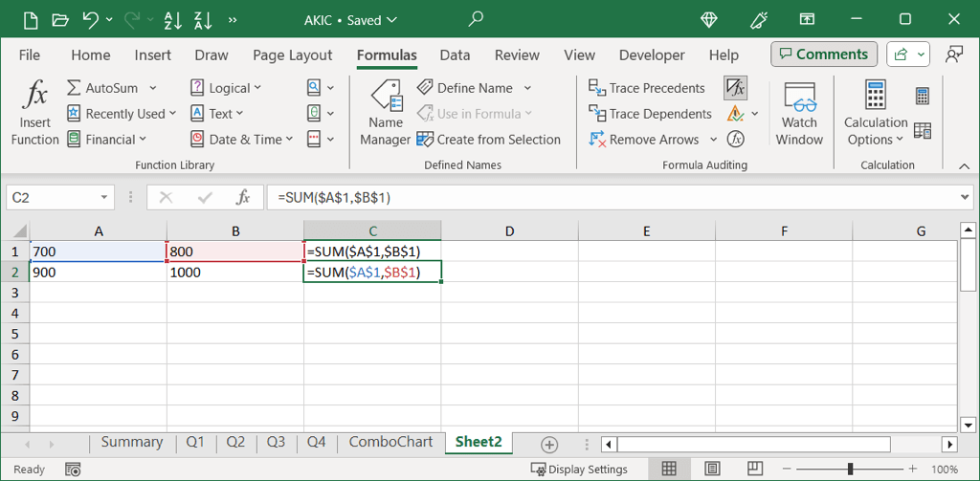Click the Select All corner triangle
Image resolution: width=980 pixels, height=481 pixels.
[x=18, y=231]
